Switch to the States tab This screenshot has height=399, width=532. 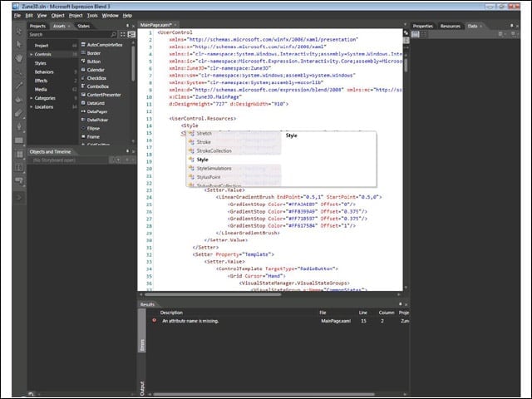click(x=83, y=26)
